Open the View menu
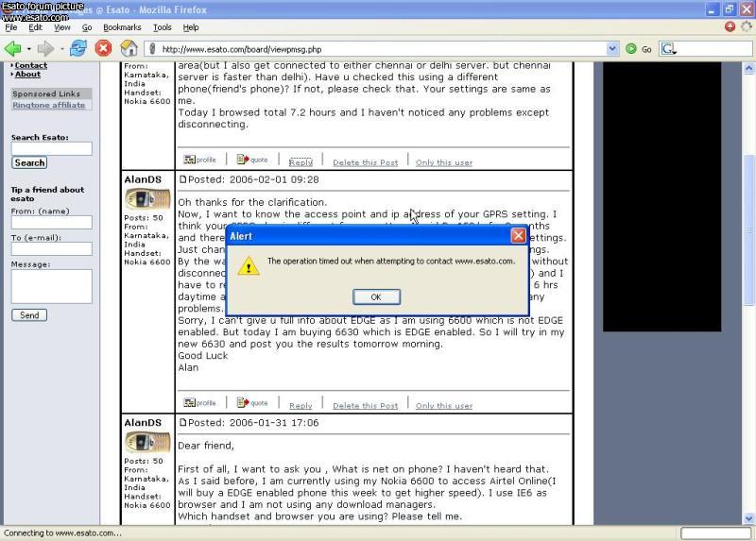This screenshot has height=541, width=756. [x=61, y=27]
